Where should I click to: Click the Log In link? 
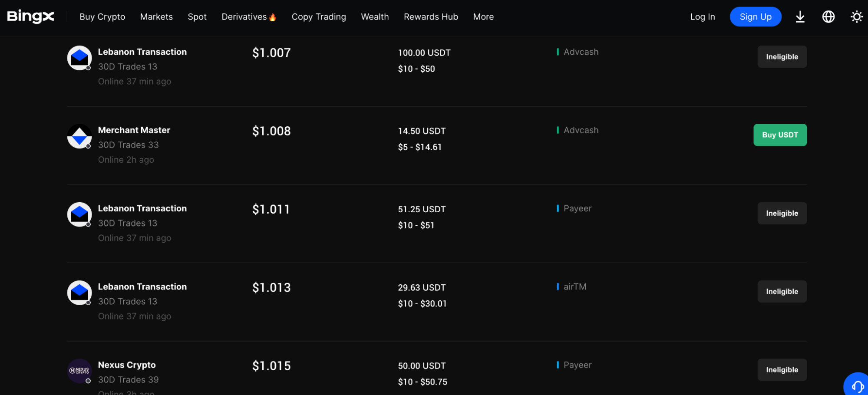702,17
